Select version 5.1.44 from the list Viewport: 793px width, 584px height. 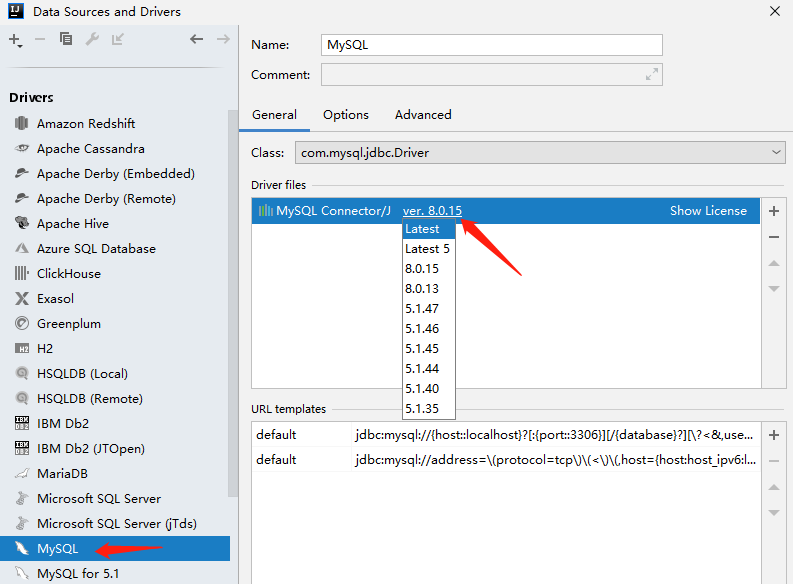tap(429, 369)
